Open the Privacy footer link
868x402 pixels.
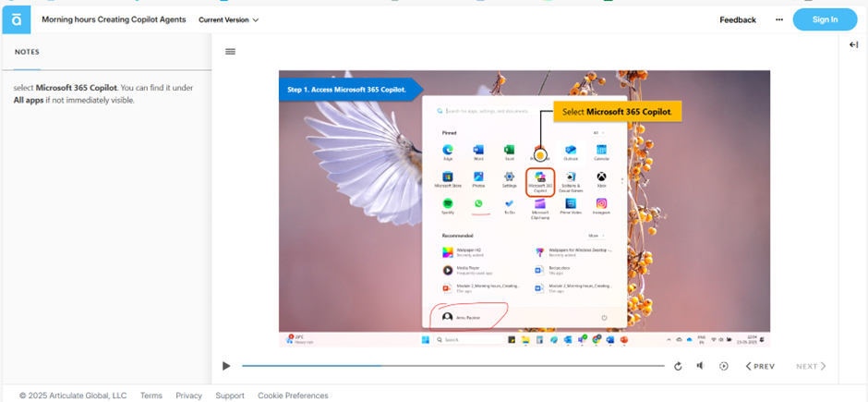[x=188, y=396]
